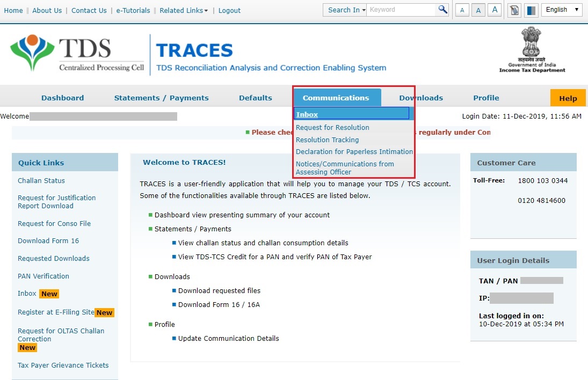Viewport: 588px width, 380px height.
Task: Click the search magnifier icon
Action: pos(442,9)
